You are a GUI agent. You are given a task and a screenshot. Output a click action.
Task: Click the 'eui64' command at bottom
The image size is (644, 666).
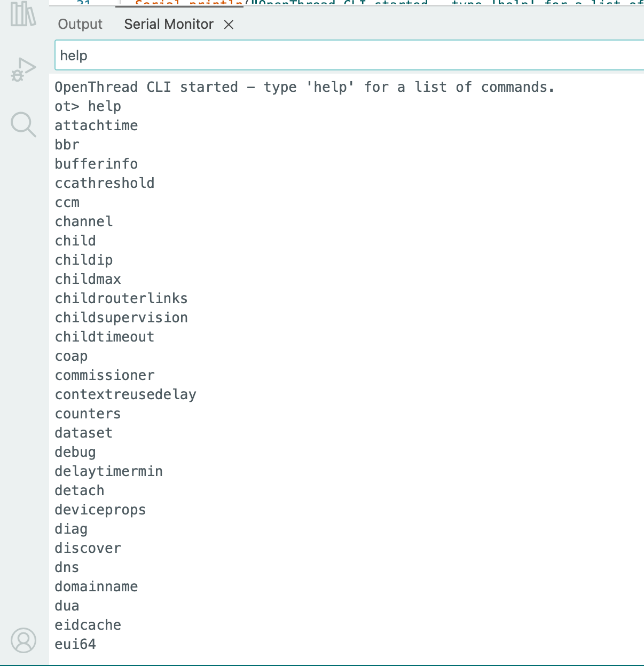pyautogui.click(x=75, y=644)
